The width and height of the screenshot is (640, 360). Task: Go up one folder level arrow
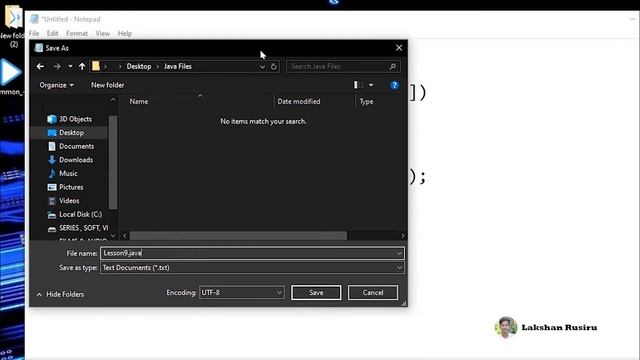(x=82, y=66)
